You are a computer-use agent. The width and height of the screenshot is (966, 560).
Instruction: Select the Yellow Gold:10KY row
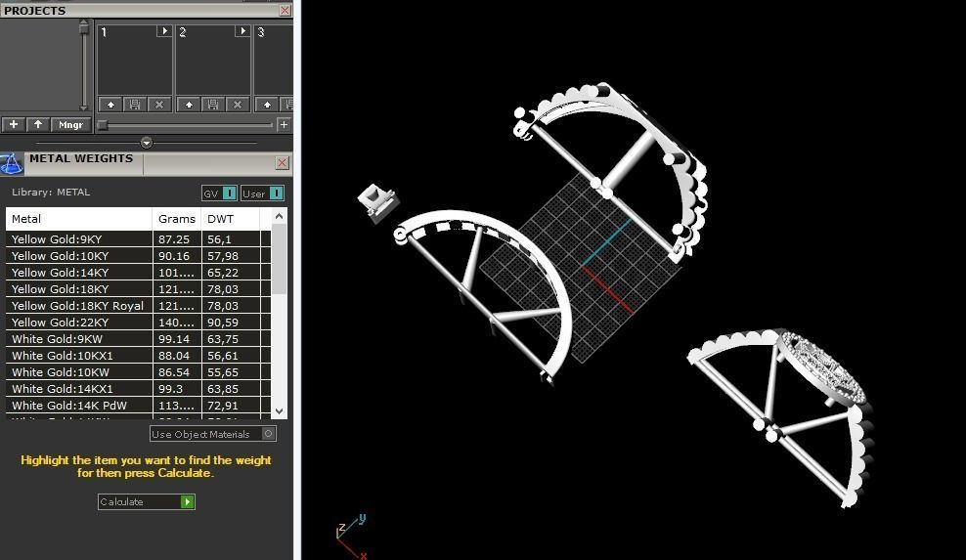coord(138,256)
